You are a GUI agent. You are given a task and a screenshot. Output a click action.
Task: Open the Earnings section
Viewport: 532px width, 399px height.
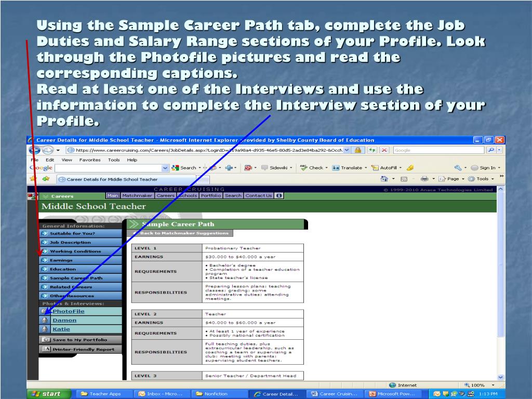tap(81, 260)
